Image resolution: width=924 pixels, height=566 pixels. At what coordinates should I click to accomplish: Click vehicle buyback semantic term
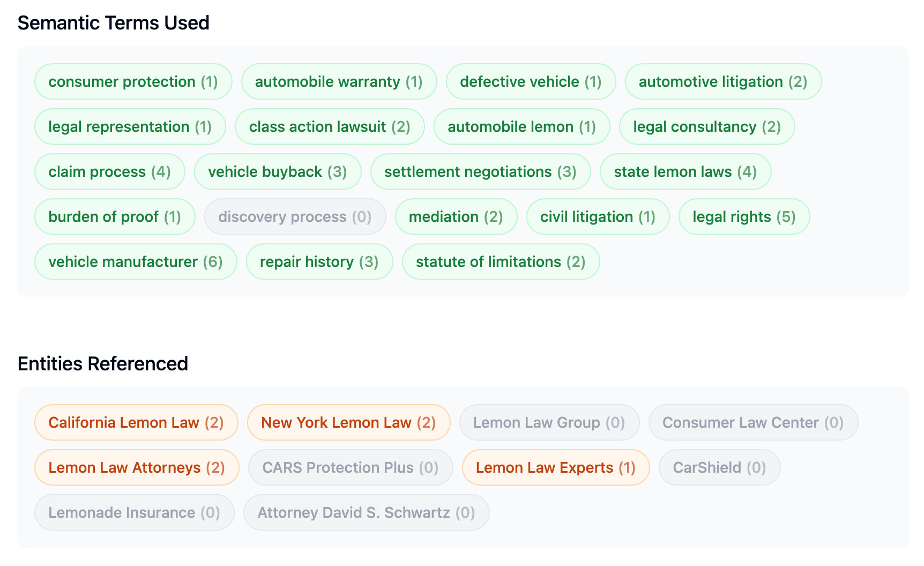[277, 172]
